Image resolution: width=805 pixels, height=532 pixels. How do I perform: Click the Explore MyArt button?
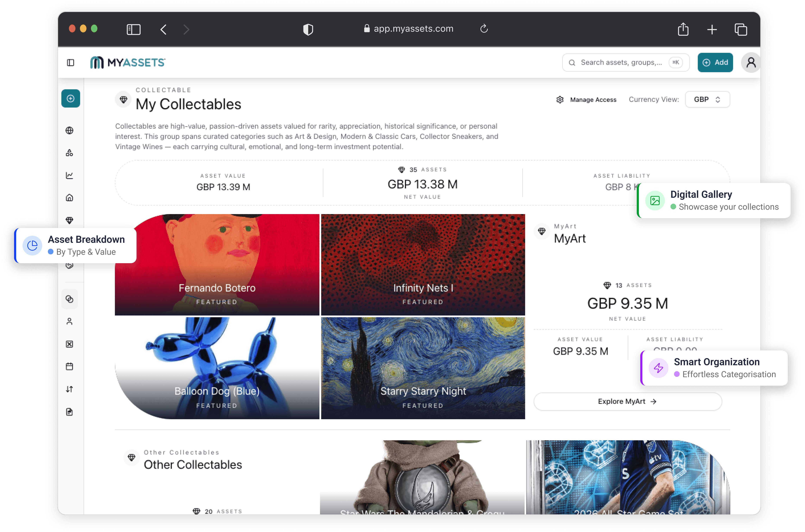[627, 401]
